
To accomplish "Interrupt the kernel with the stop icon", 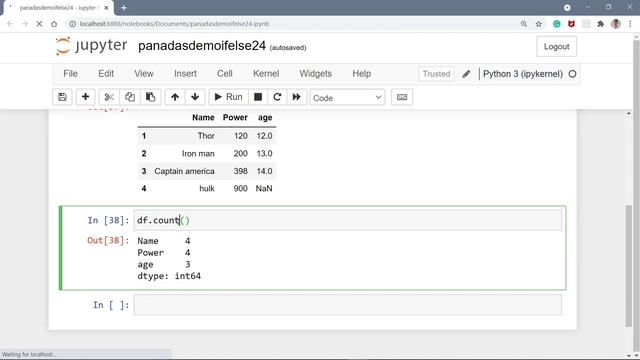I will (258, 97).
